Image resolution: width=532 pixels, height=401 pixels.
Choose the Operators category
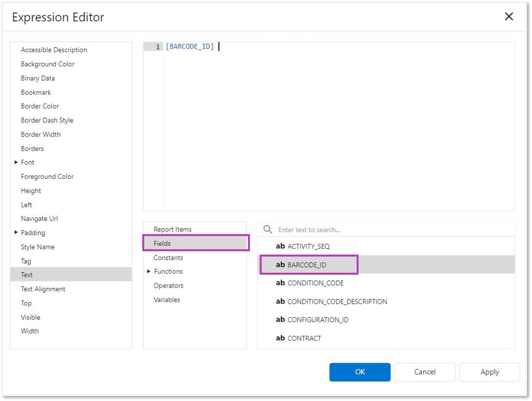pyautogui.click(x=168, y=286)
